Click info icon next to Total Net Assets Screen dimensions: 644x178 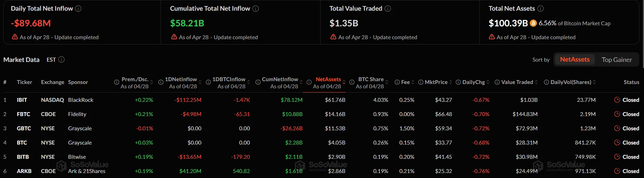point(540,9)
